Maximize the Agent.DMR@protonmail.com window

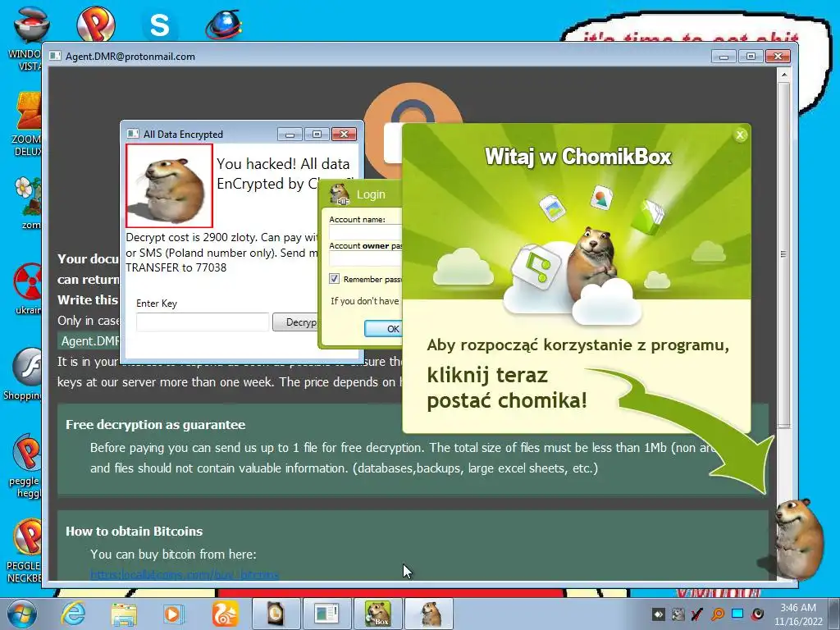(751, 57)
